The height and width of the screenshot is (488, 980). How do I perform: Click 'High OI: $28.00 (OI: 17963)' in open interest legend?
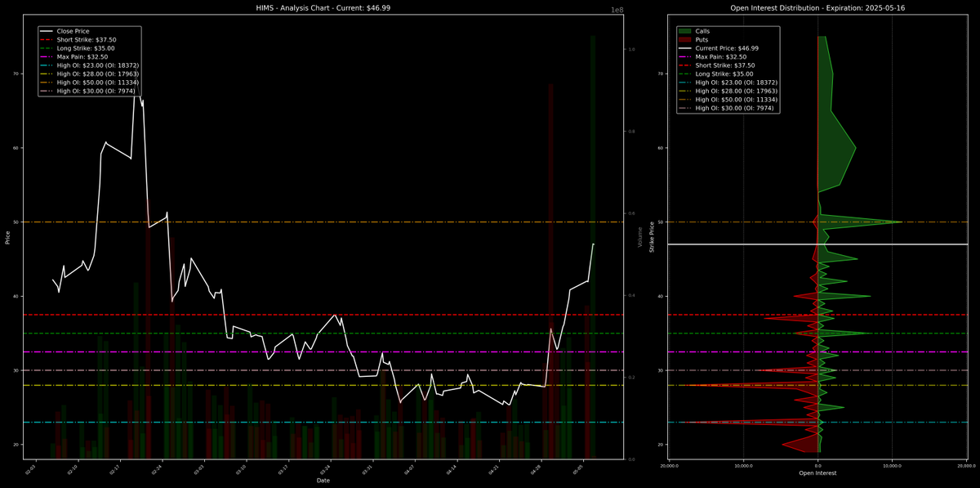coord(736,91)
